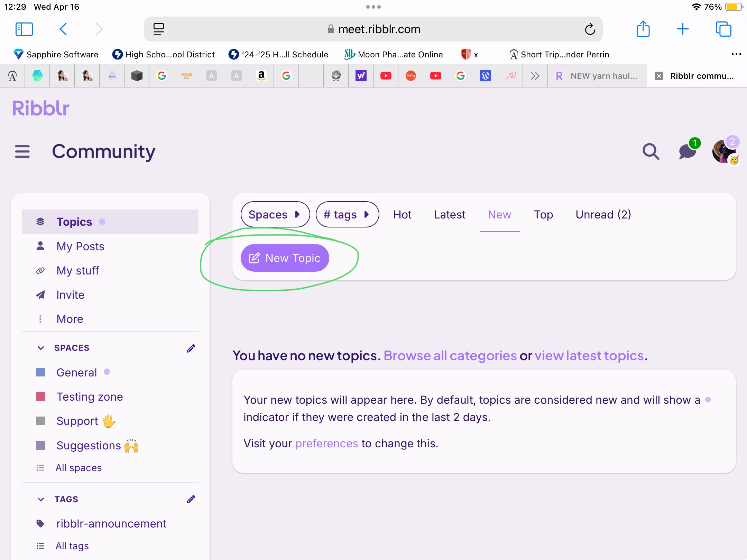Open the Spaces filter dropdown

click(x=275, y=214)
